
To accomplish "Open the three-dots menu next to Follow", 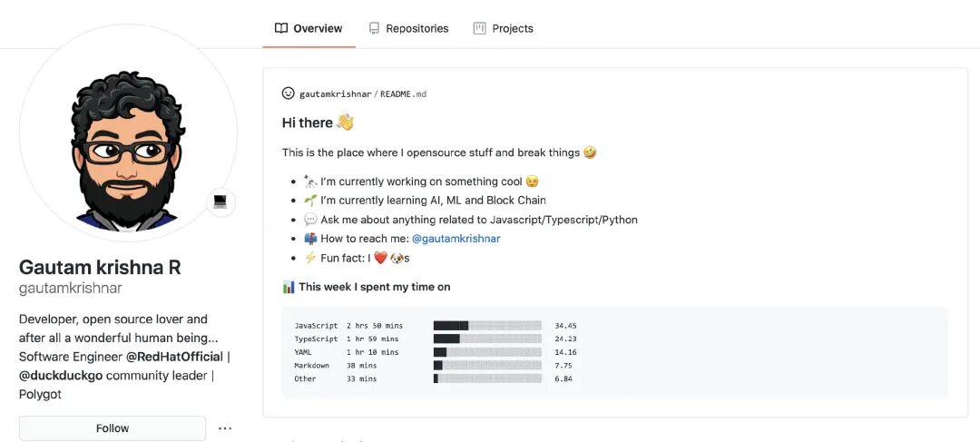I will pos(225,428).
